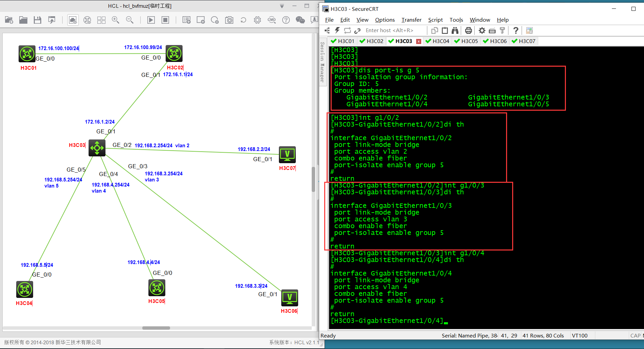Click the Save project icon in HCL

point(38,20)
